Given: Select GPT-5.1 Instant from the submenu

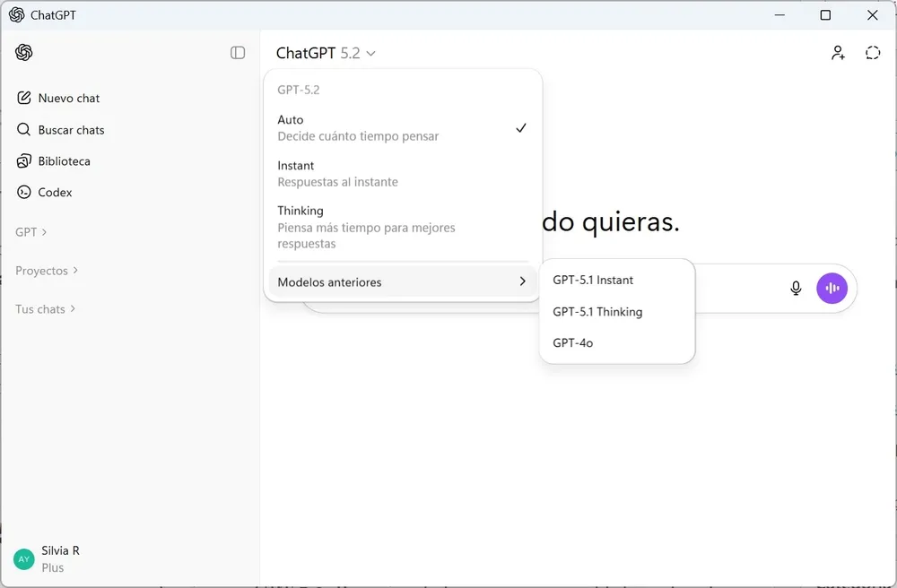Looking at the screenshot, I should coord(593,280).
